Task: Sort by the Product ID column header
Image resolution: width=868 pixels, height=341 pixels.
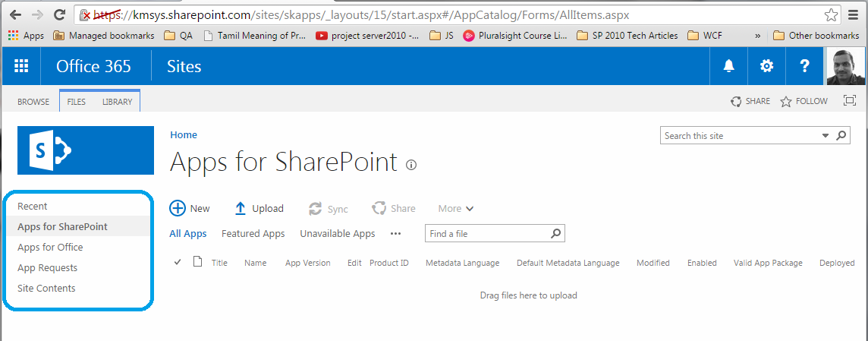Action: tap(389, 263)
